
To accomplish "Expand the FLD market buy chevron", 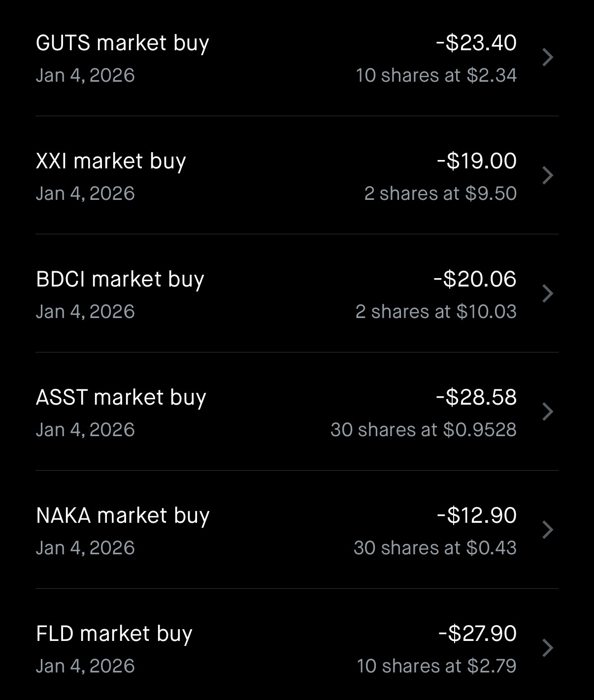I will (x=547, y=648).
